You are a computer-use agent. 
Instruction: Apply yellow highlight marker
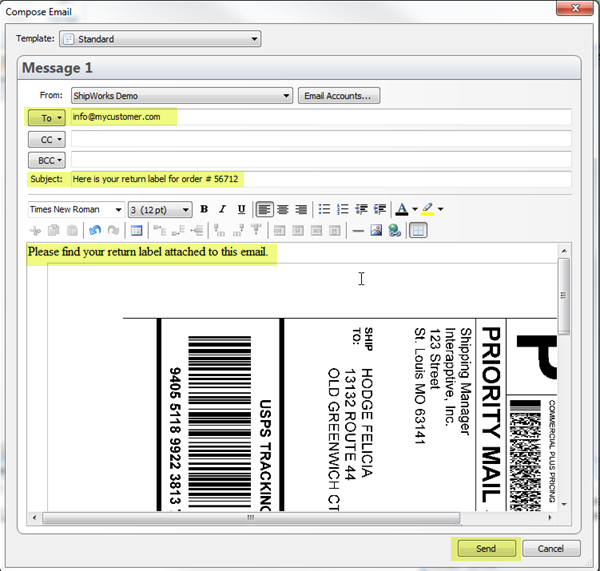(x=427, y=209)
